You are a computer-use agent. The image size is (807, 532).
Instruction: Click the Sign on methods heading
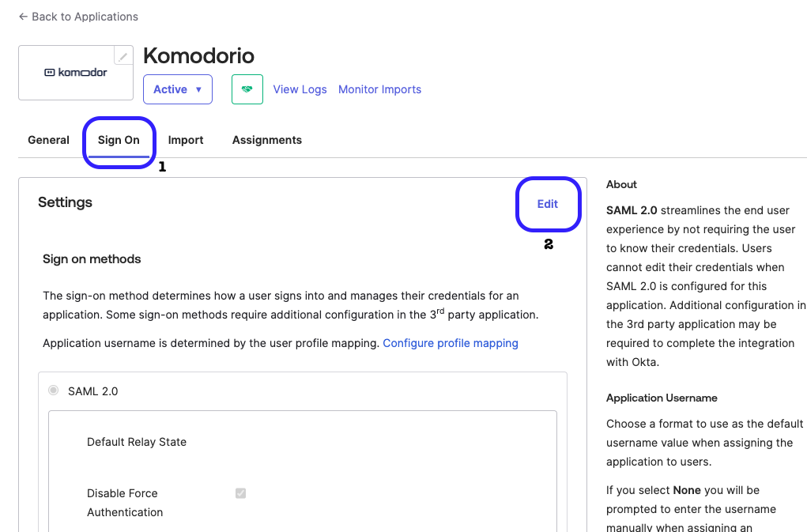point(92,258)
